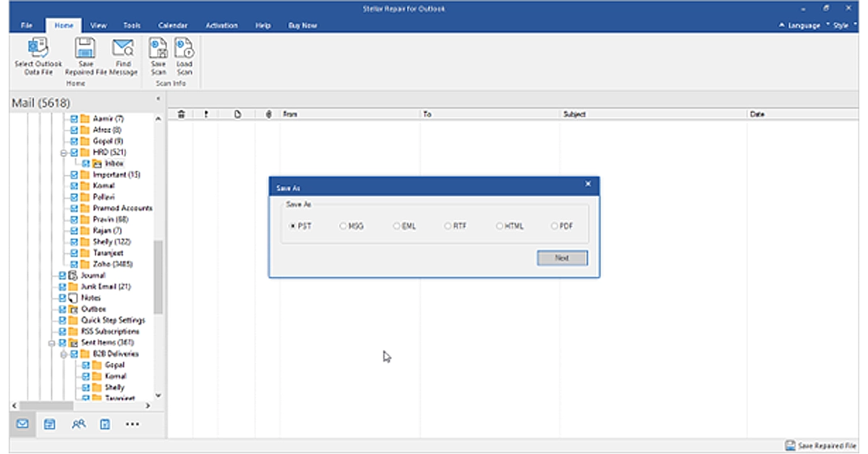This screenshot has width=868, height=454.
Task: Toggle the Shelly (122) folder checkbox
Action: [x=74, y=242]
